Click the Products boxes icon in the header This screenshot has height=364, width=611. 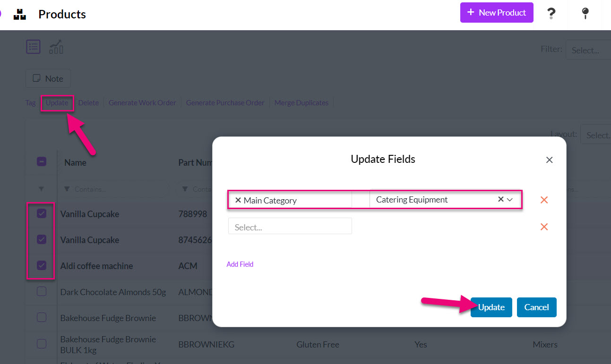[19, 13]
